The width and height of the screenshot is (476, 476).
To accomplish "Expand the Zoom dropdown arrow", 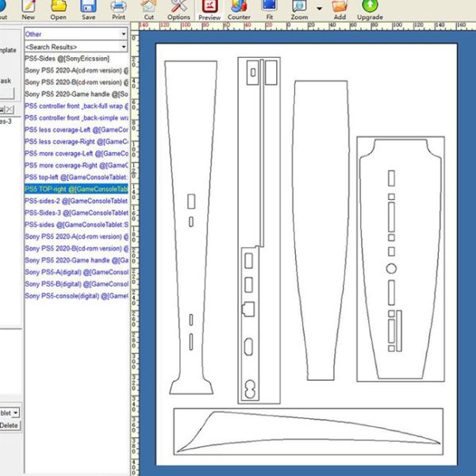I will pyautogui.click(x=319, y=10).
